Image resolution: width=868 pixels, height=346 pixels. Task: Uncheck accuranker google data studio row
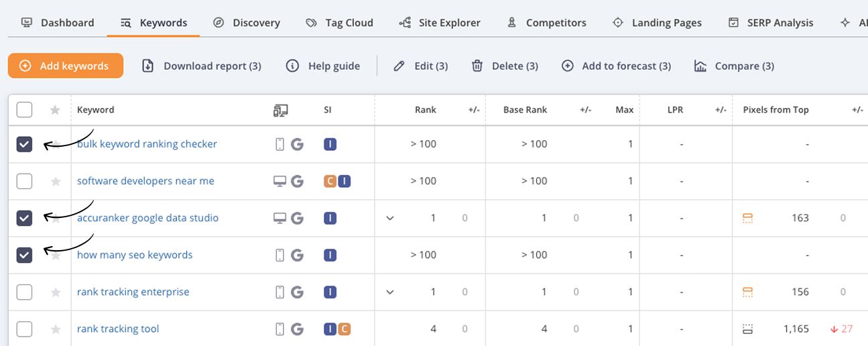click(x=24, y=218)
